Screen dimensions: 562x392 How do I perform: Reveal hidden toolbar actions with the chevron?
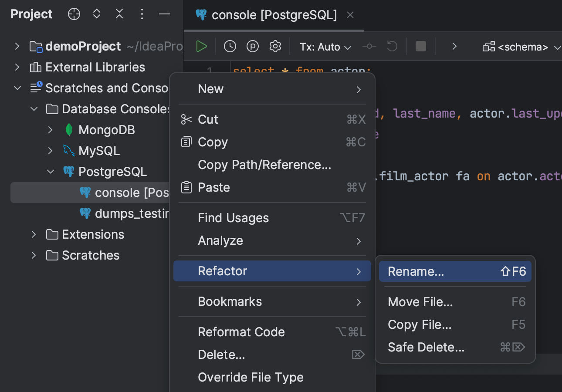[454, 46]
